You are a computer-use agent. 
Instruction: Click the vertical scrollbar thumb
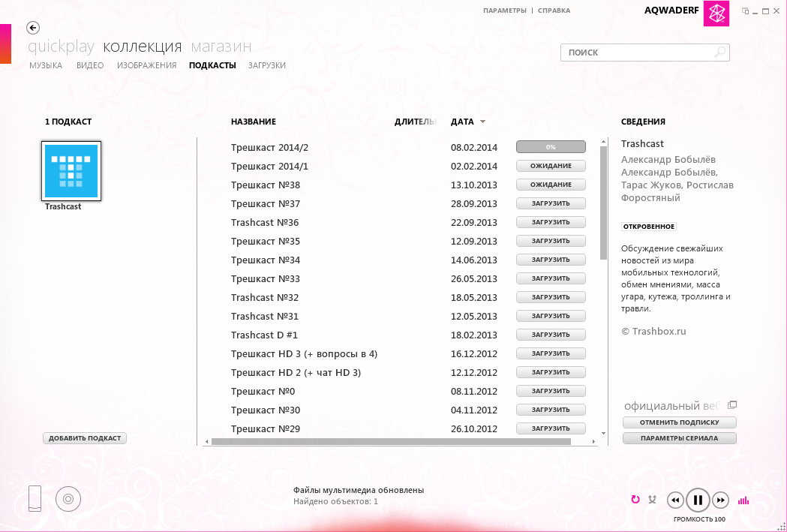[x=603, y=203]
